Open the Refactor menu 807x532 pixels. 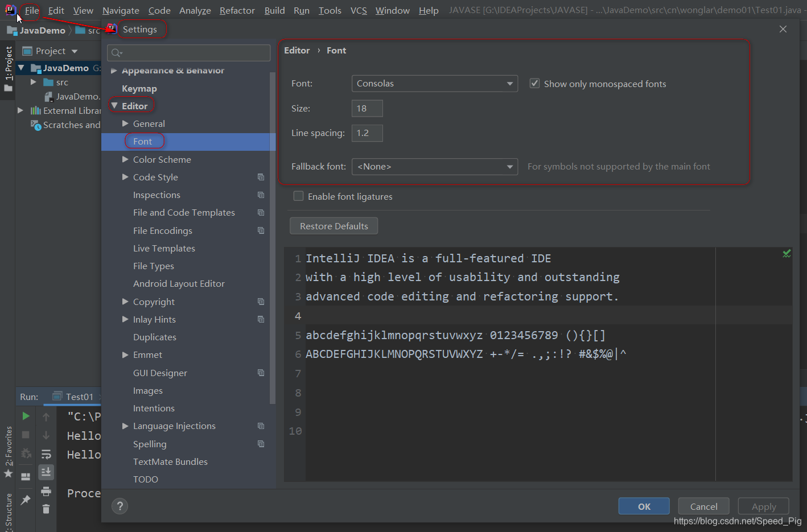(x=237, y=10)
